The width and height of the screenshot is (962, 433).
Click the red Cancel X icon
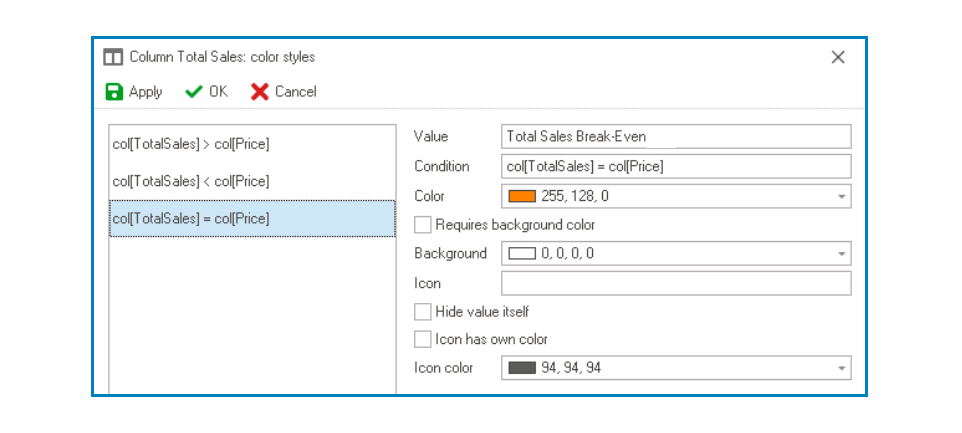pos(260,92)
